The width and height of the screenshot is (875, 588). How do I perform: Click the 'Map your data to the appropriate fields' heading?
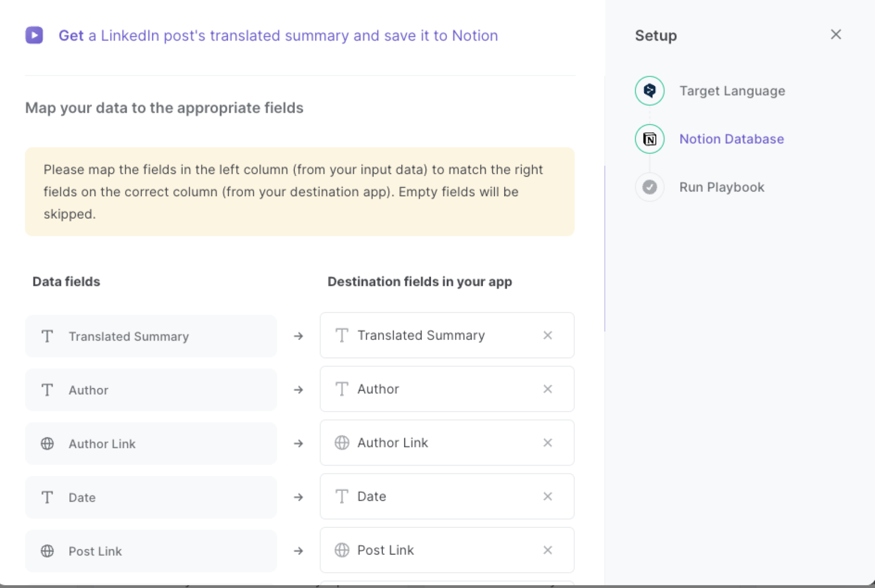pyautogui.click(x=164, y=108)
